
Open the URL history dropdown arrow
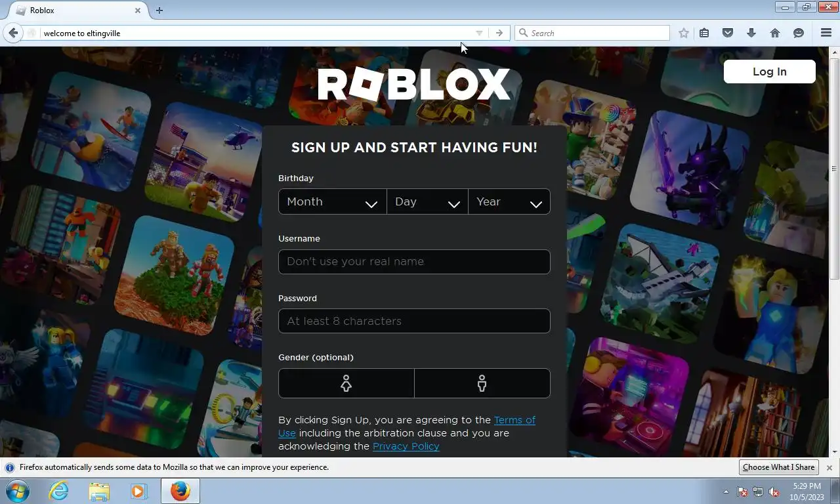[x=479, y=33]
